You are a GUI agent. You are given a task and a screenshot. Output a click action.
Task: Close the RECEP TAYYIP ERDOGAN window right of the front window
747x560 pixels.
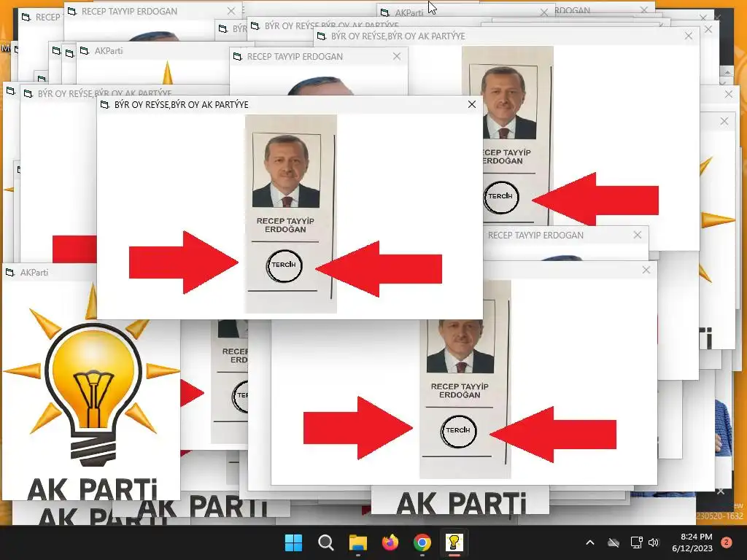pyautogui.click(x=638, y=235)
